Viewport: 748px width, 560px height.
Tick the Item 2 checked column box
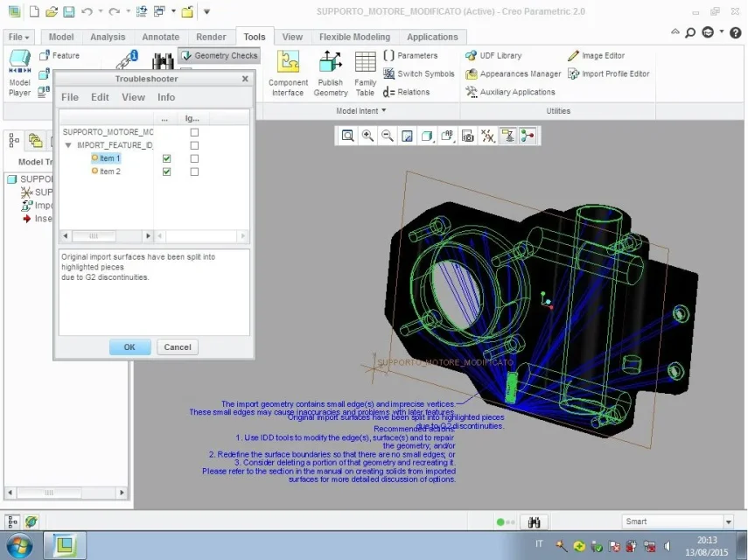coord(166,171)
